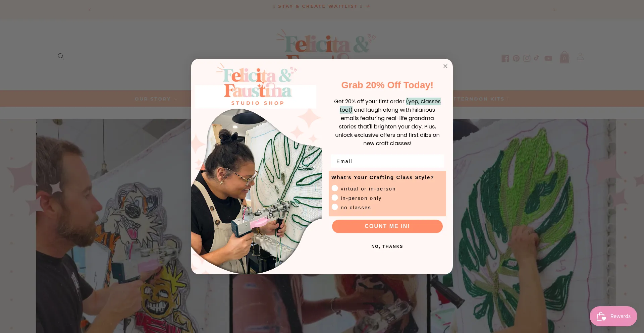Open the site search magnifier icon
644x333 pixels.
61,56
